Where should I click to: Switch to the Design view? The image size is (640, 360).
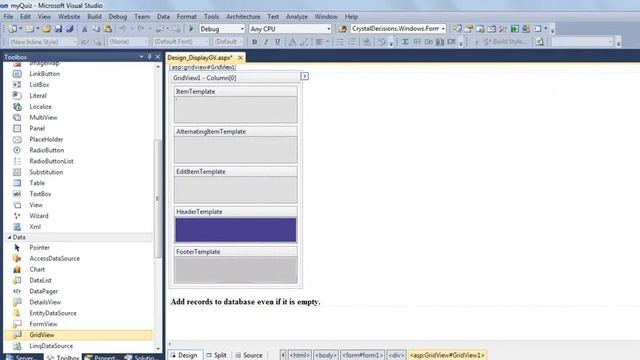[184, 355]
